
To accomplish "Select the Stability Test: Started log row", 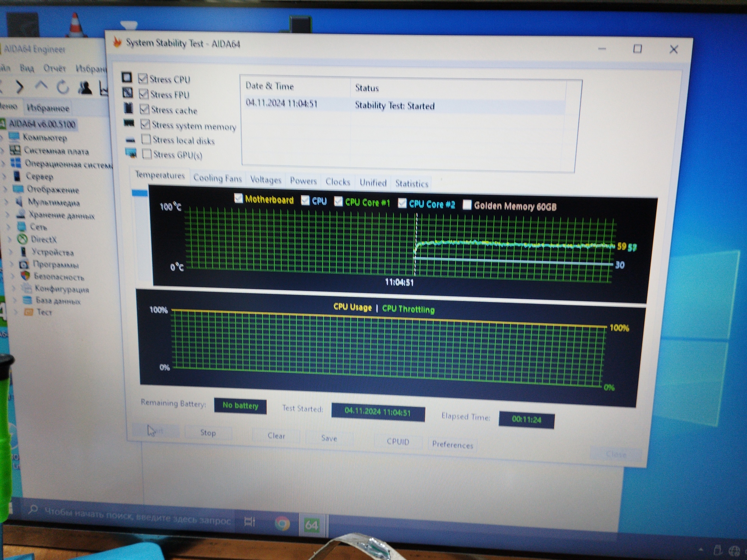I will click(405, 105).
